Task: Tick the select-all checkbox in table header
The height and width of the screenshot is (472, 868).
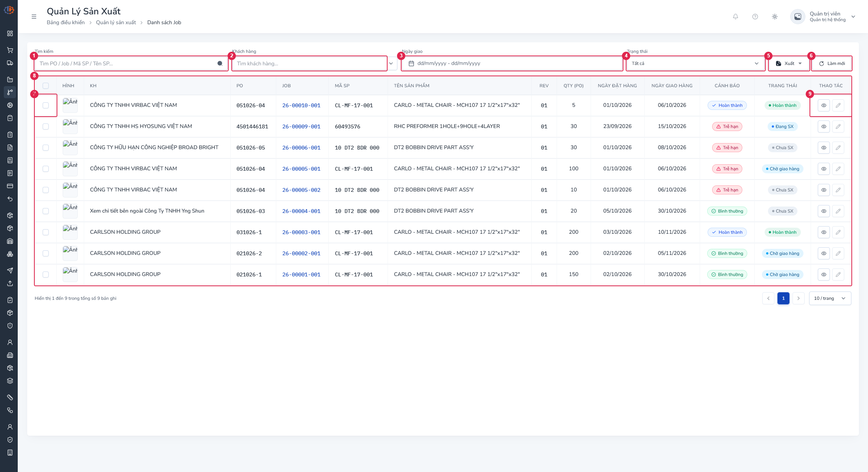Action: pyautogui.click(x=46, y=86)
